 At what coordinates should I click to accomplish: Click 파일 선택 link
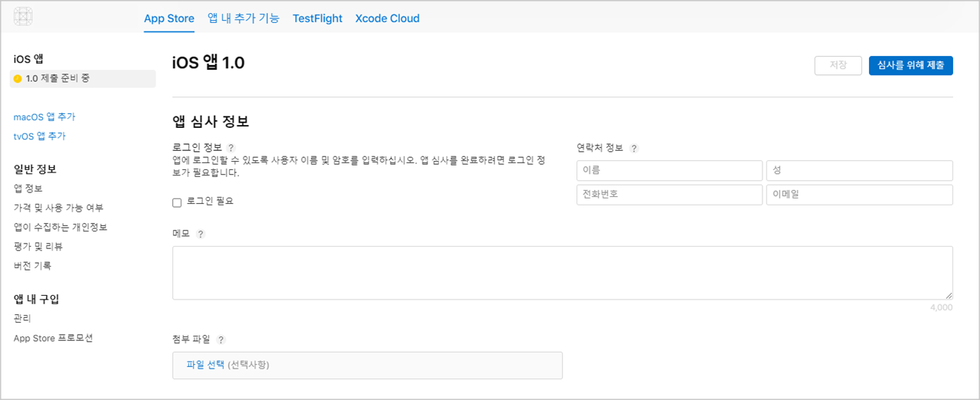coord(206,365)
